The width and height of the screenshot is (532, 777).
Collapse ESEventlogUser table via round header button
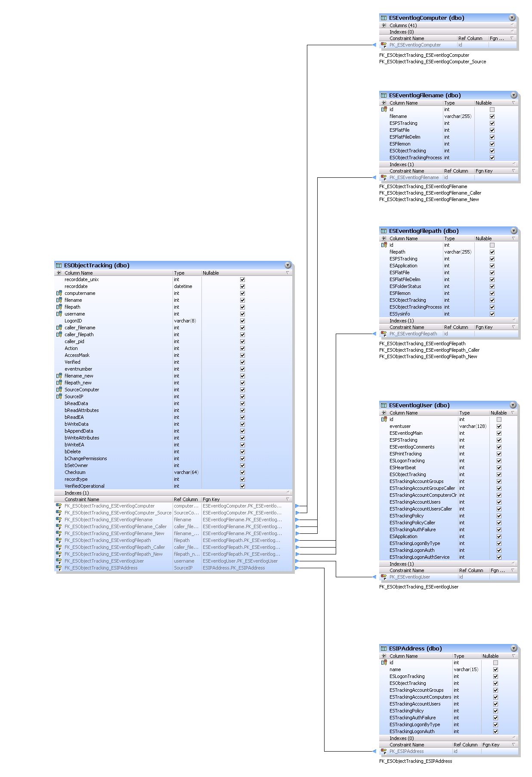(x=513, y=405)
